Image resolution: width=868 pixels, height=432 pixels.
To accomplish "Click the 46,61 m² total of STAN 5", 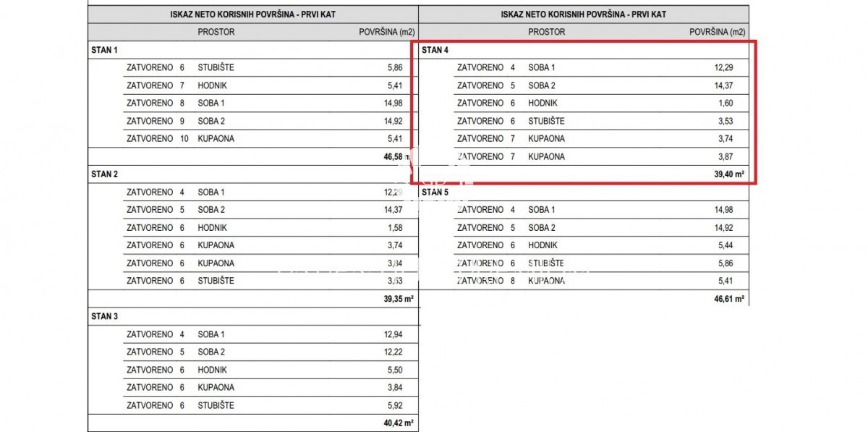I will coord(729,299).
